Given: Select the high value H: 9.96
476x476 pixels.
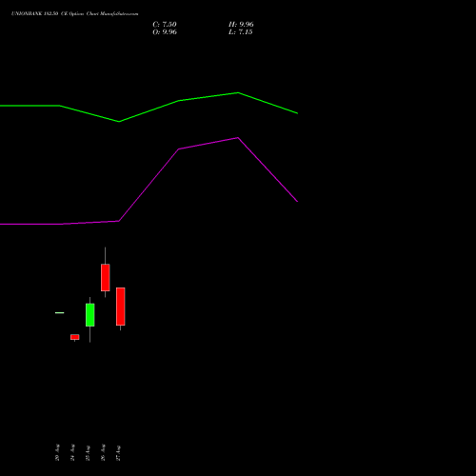Looking at the screenshot, I should pos(241,25).
